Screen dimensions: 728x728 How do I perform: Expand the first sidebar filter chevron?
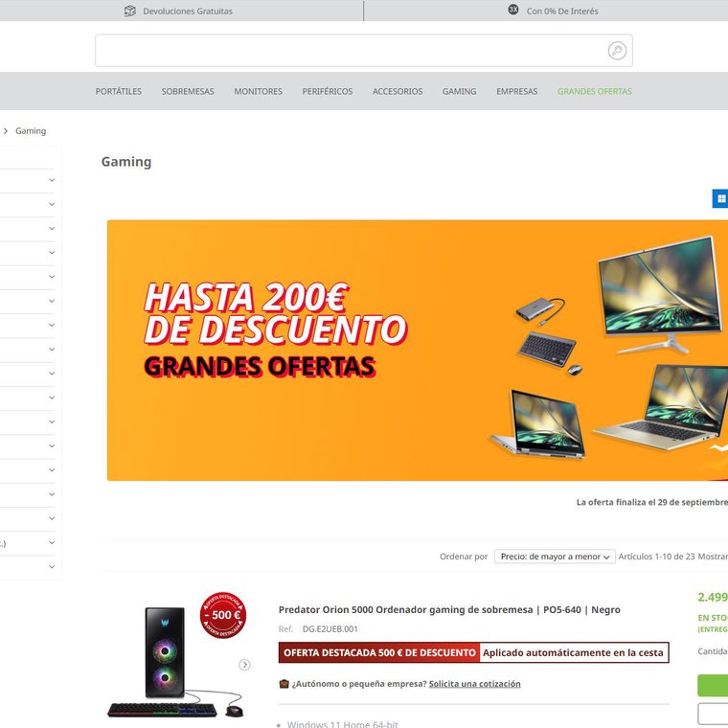(52, 180)
